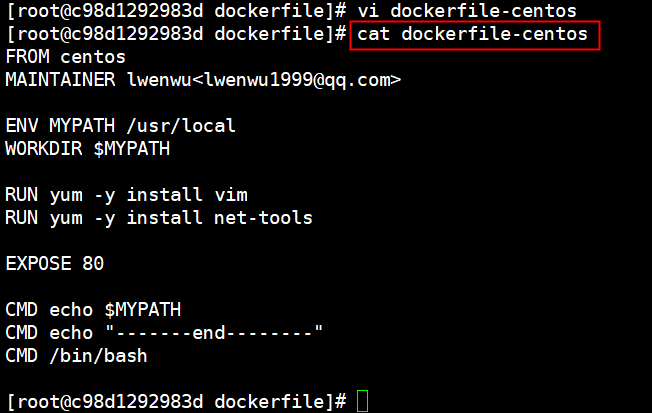Click the WORKDIR $MYPATH line

tap(88, 148)
